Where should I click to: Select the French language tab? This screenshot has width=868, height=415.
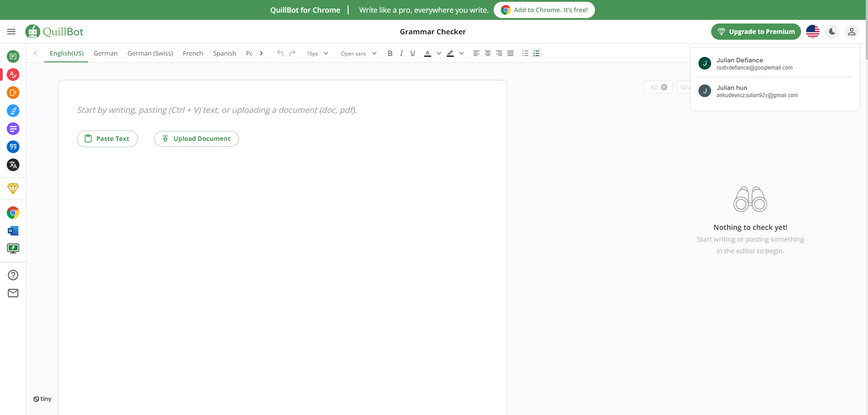(193, 53)
